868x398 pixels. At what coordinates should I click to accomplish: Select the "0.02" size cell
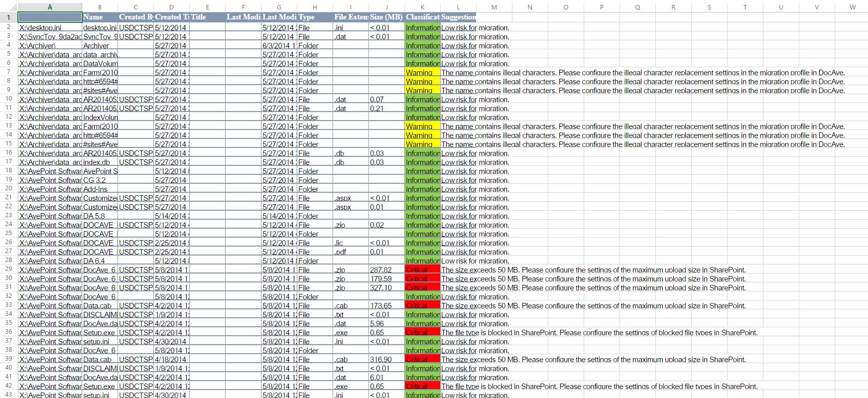coord(387,225)
